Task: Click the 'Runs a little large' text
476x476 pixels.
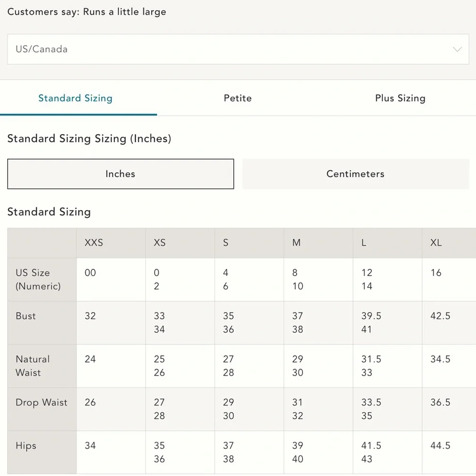Action: (x=125, y=12)
